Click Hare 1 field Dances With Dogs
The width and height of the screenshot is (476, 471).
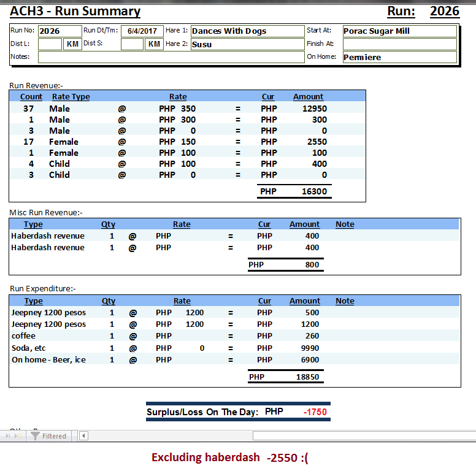[x=247, y=31]
